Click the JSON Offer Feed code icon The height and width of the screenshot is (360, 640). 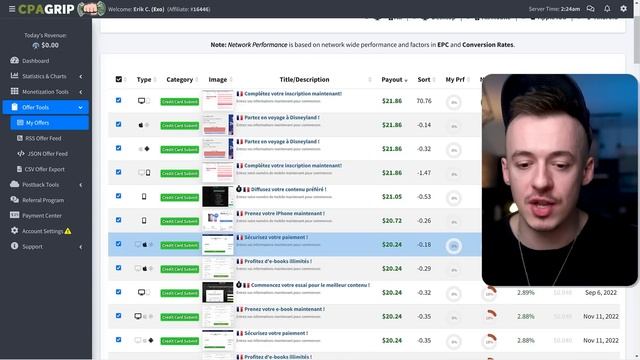click(21, 153)
